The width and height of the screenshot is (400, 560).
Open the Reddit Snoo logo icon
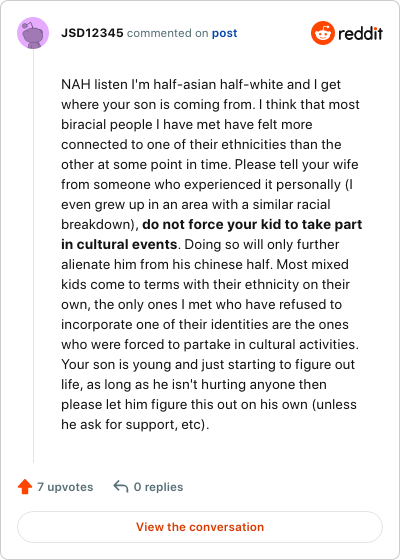pos(322,33)
